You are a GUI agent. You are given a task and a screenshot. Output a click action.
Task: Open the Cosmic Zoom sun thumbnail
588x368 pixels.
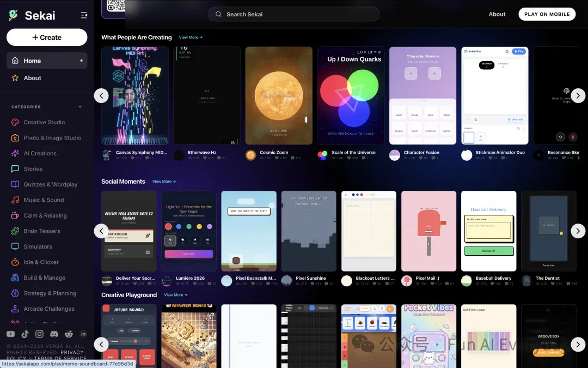click(279, 96)
